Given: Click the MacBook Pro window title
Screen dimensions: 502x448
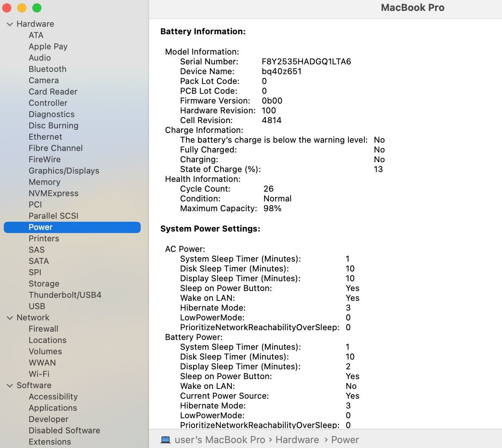Looking at the screenshot, I should tap(412, 8).
